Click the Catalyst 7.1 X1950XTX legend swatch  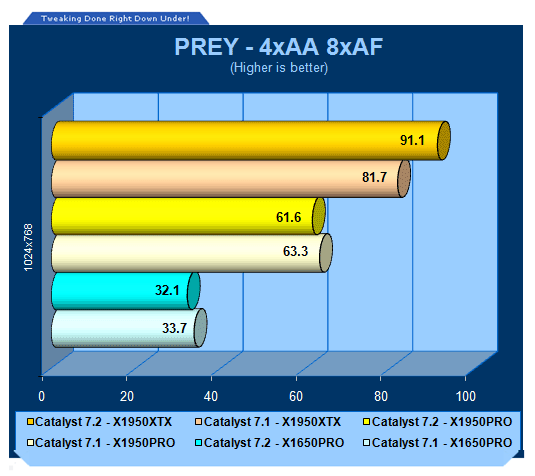tap(199, 422)
